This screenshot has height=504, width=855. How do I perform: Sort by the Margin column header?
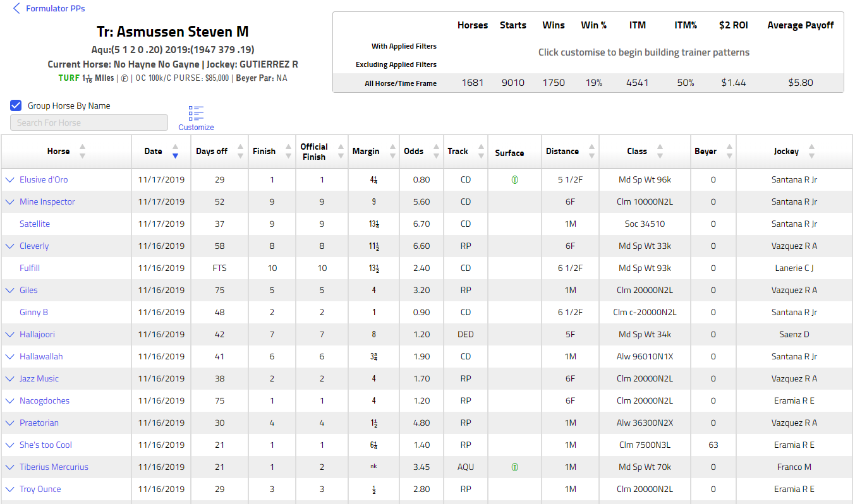366,152
